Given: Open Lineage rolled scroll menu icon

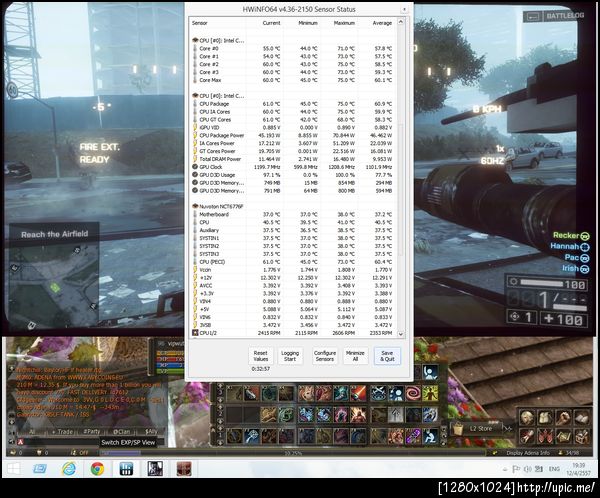Looking at the screenshot, I should (527, 436).
